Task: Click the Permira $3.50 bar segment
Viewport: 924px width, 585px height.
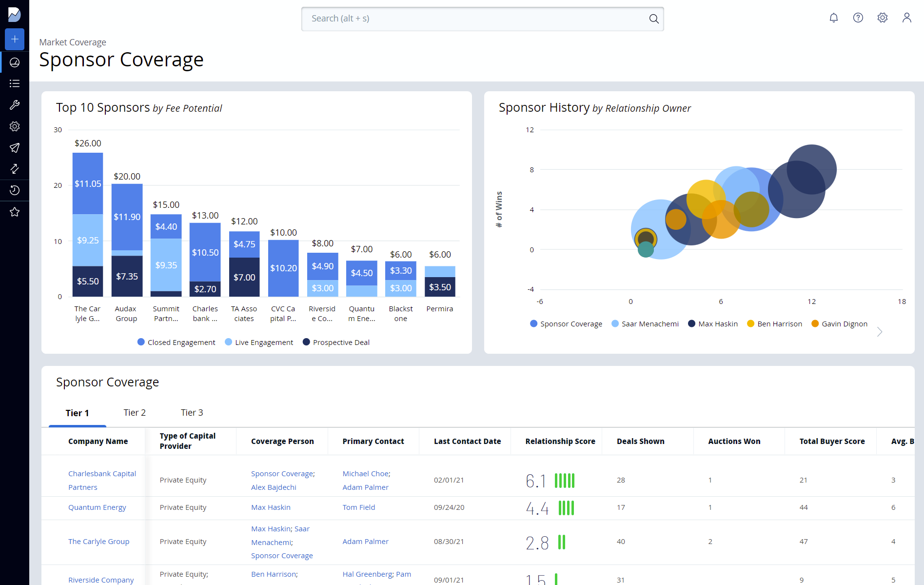Action: click(x=440, y=287)
